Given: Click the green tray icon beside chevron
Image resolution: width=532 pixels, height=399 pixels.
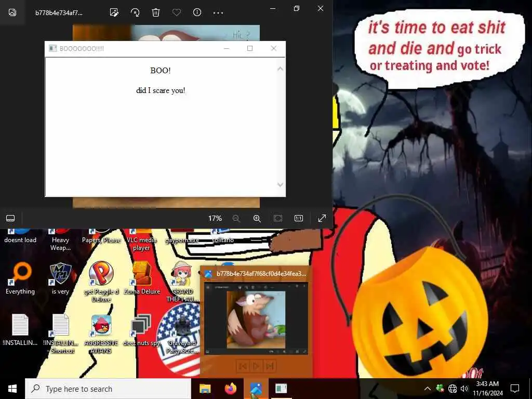Looking at the screenshot, I should pos(440,388).
